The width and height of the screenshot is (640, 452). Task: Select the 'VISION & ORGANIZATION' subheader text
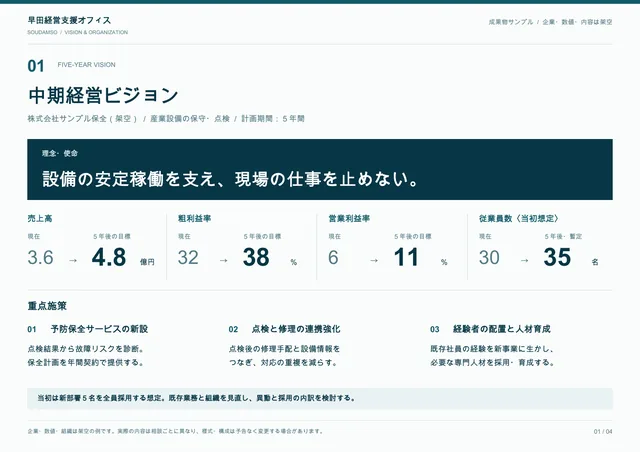click(96, 32)
